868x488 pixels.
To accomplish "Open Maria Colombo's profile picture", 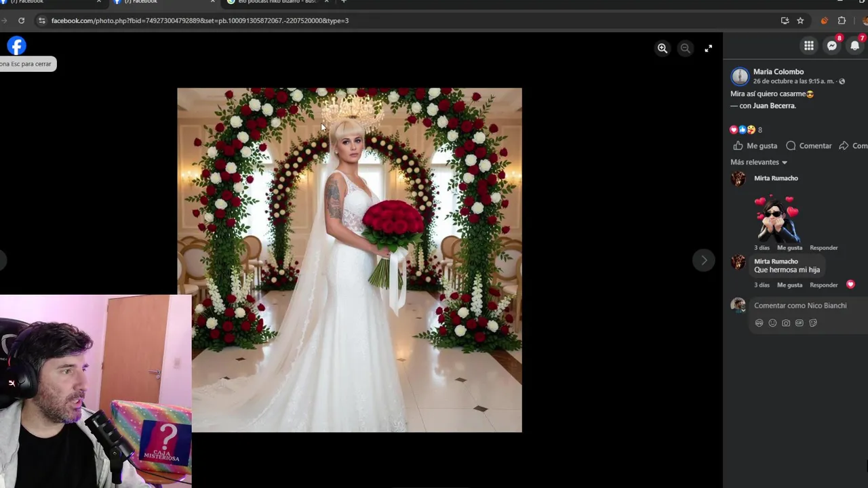I will 740,76.
